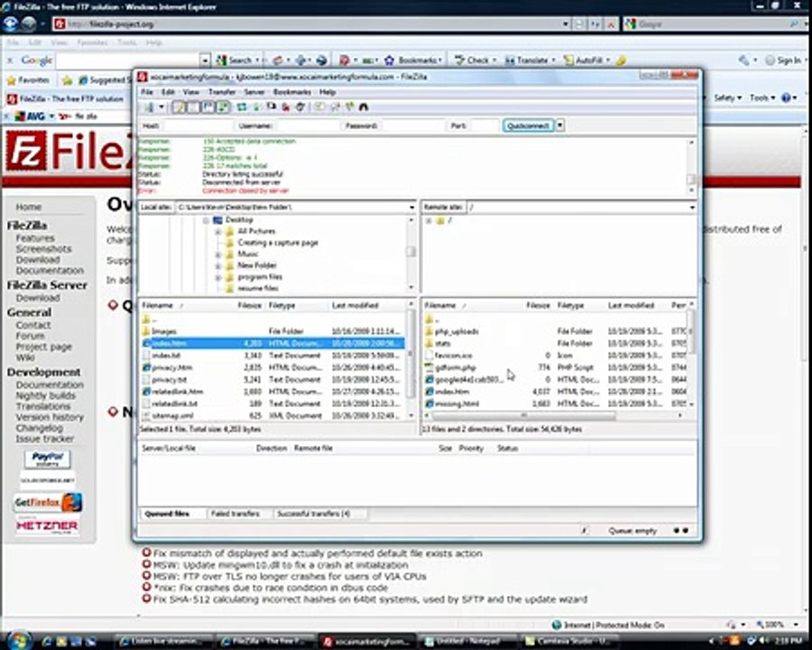This screenshot has width=812, height=650.
Task: Open the FileZilla Site Manager icon
Action: coord(150,107)
